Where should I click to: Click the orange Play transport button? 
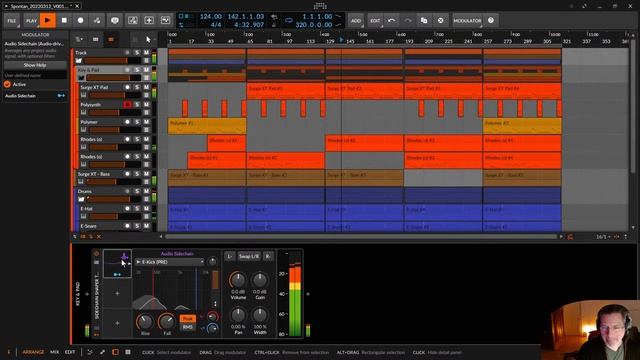48,20
